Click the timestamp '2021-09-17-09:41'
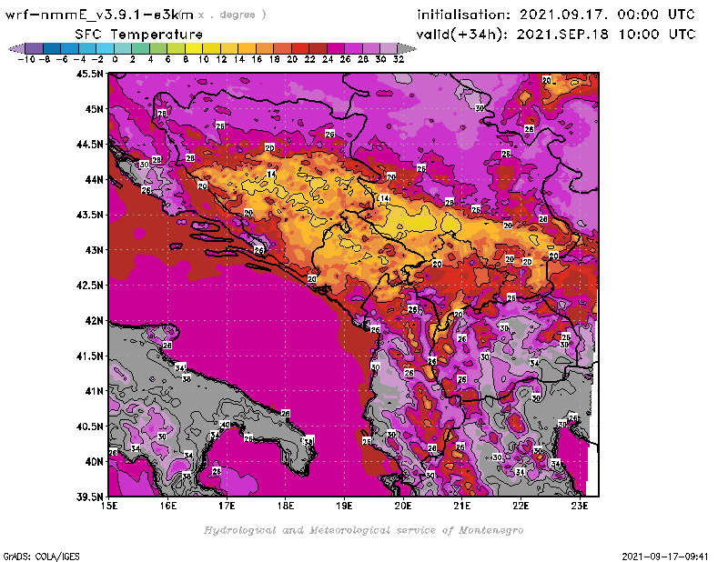The image size is (728, 562). [665, 557]
